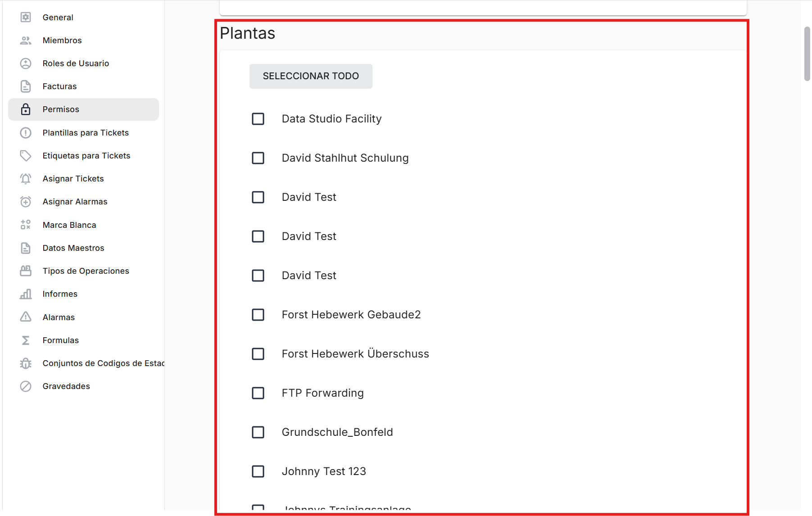Click the Gravedades blocked-circle icon
This screenshot has width=812, height=516.
[x=26, y=386]
